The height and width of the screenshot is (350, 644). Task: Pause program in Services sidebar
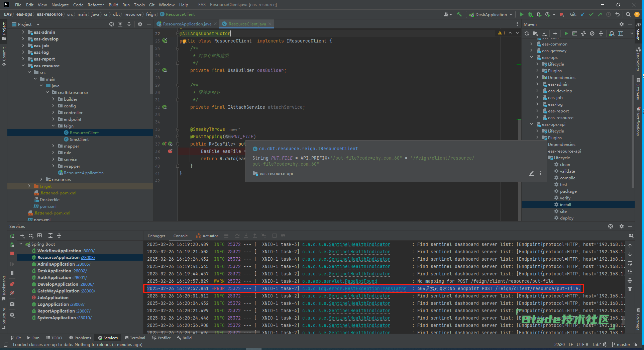pos(12,273)
